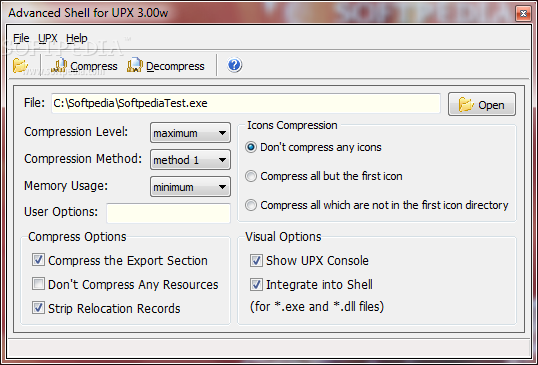Select Compress all but the first icon
This screenshot has width=538, height=365.
(251, 176)
